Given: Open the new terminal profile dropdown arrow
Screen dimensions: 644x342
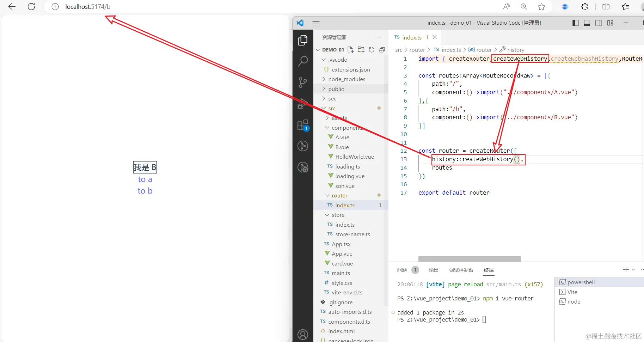Looking at the screenshot, I should (633, 270).
